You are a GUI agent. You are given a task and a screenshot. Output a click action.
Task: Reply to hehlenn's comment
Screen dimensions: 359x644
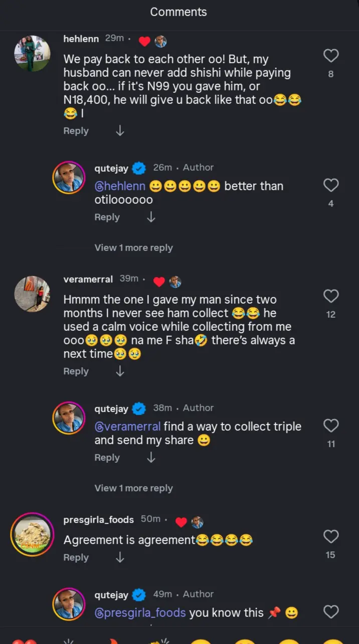[76, 131]
